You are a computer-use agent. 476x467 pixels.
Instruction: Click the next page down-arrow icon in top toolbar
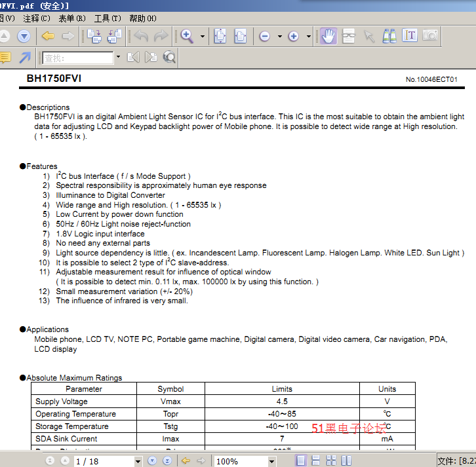tap(24, 37)
